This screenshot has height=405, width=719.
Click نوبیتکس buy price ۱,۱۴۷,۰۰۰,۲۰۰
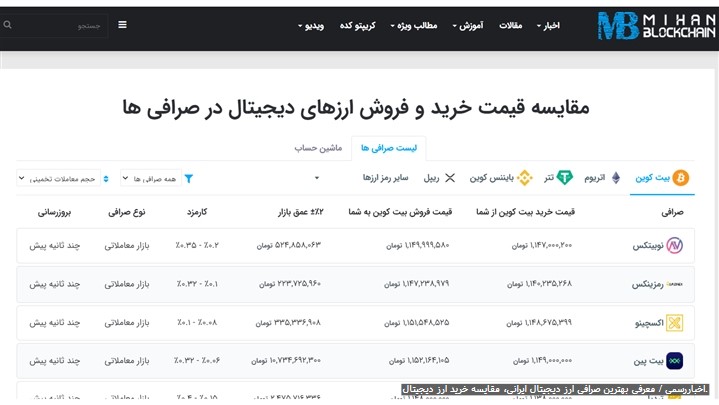point(542,245)
